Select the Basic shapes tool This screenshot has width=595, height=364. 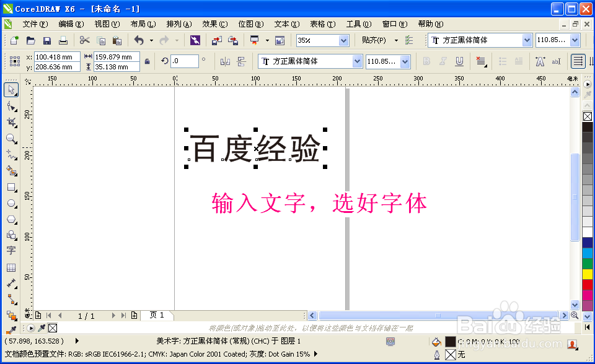11,235
